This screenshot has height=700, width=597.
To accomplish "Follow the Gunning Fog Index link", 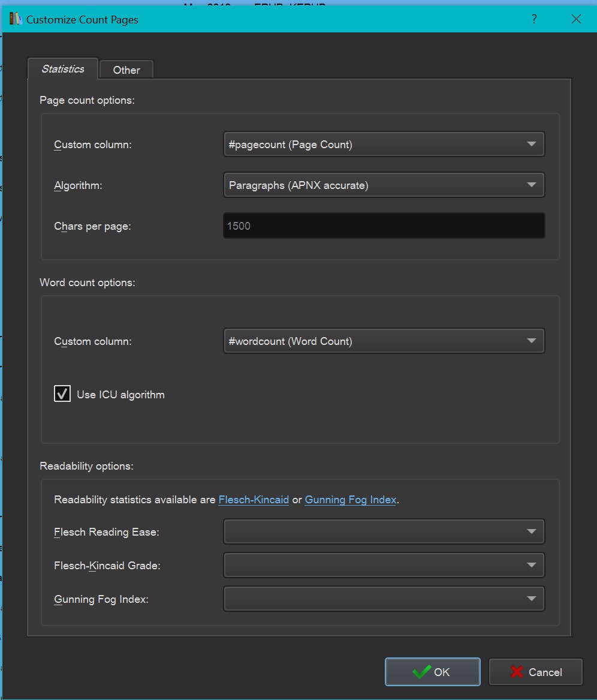I will [351, 500].
